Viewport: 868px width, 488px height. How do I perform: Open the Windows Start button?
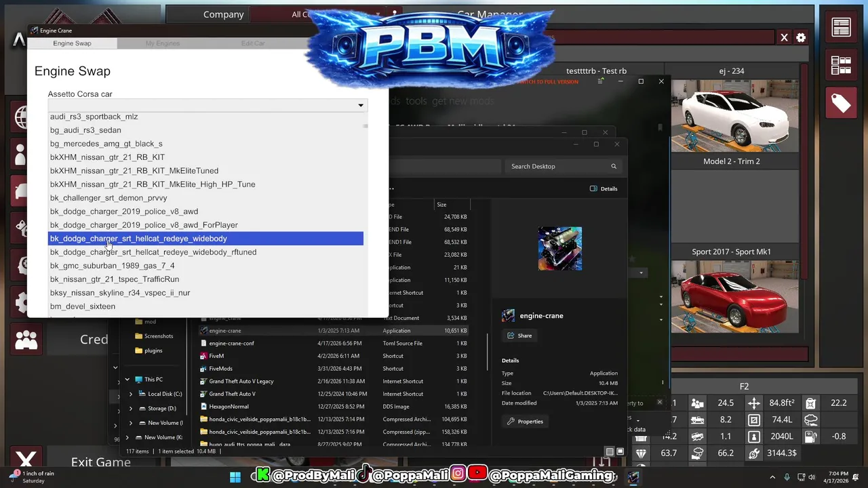[235, 477]
